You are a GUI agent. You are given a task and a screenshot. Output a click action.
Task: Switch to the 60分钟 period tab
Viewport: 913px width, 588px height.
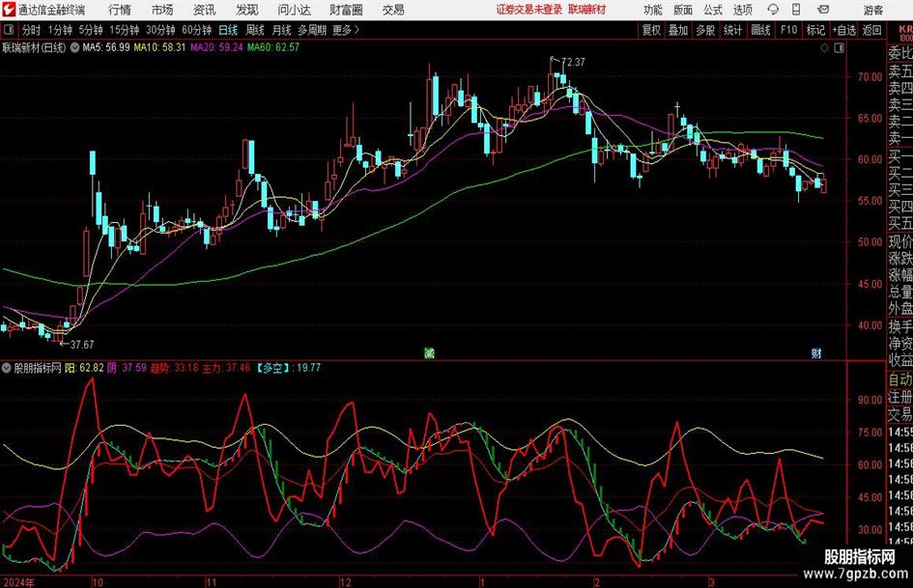tap(196, 30)
